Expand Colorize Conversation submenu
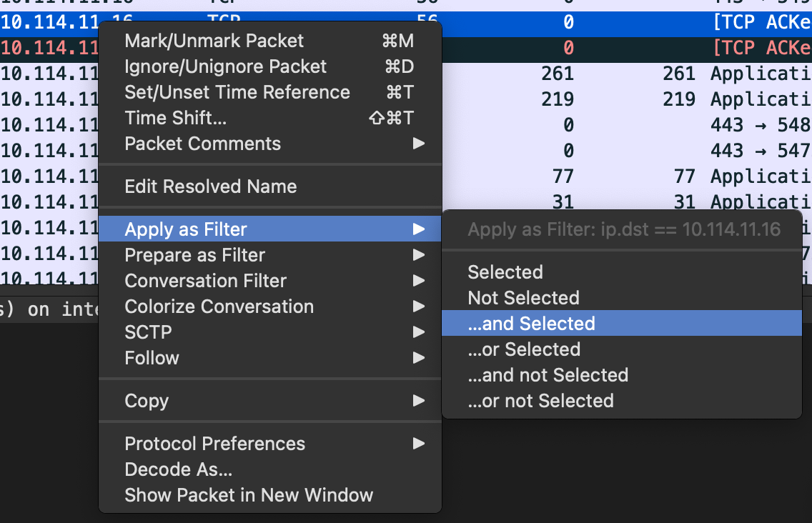Screen dimensions: 812x523 point(219,307)
